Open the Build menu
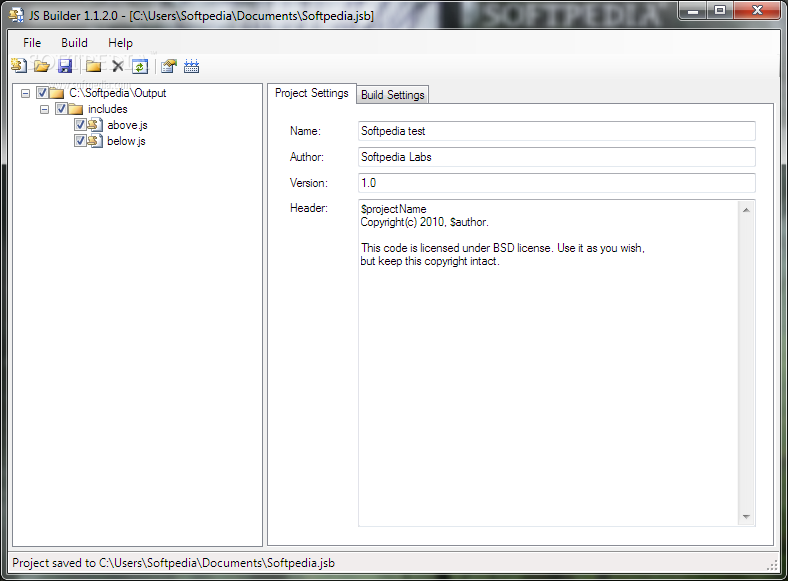 tap(74, 43)
